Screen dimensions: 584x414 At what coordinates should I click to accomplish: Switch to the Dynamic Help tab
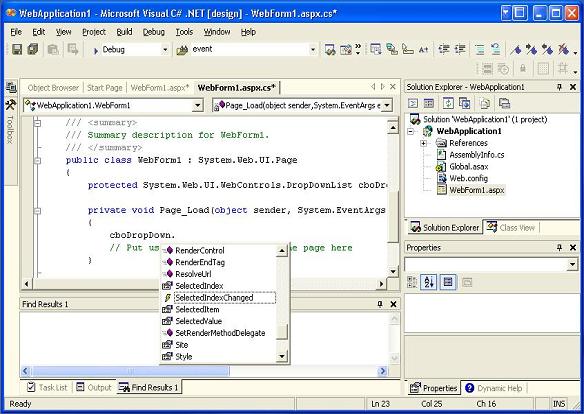tap(494, 388)
